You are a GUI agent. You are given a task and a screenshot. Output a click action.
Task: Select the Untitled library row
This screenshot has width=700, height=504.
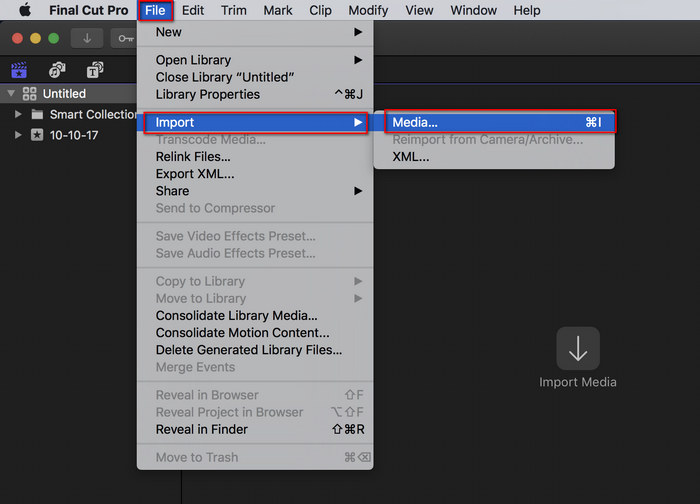[x=68, y=94]
